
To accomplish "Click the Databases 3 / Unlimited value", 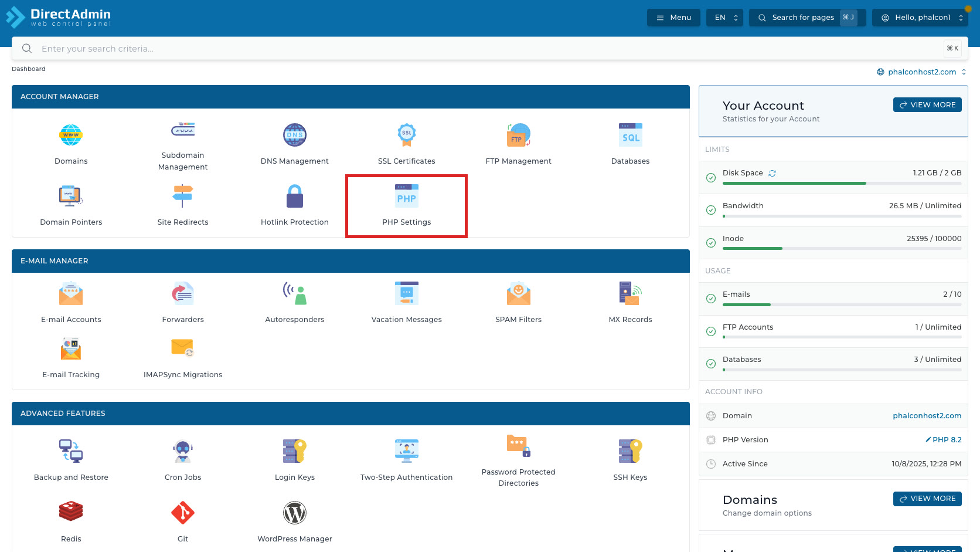I will (x=938, y=360).
